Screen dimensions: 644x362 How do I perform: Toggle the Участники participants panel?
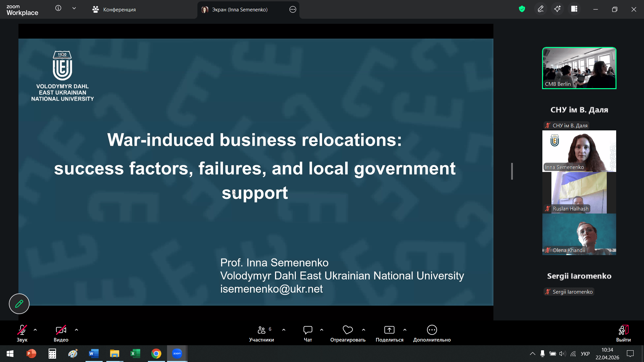(x=262, y=330)
